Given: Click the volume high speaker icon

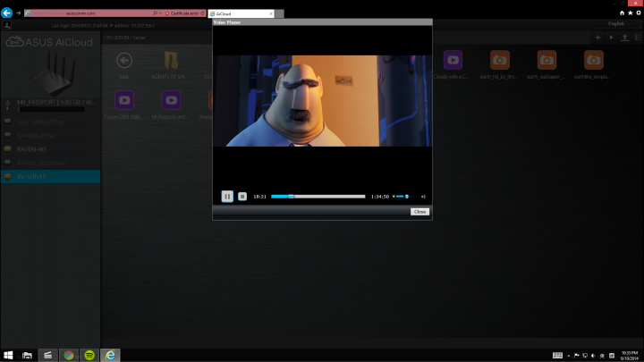Looking at the screenshot, I should point(423,197).
